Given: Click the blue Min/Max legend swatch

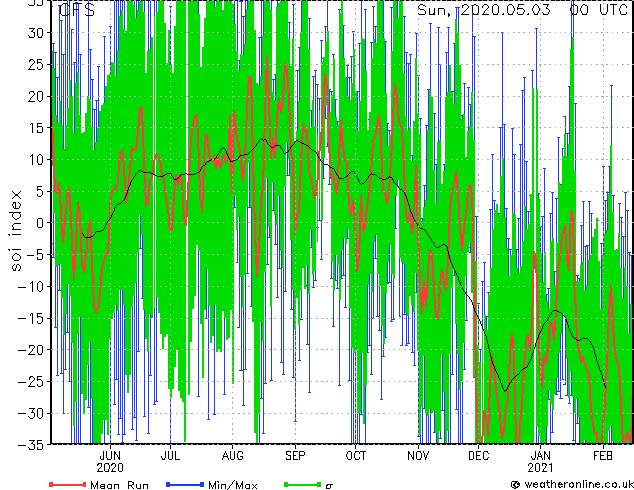Looking at the screenshot, I should click(185, 484).
